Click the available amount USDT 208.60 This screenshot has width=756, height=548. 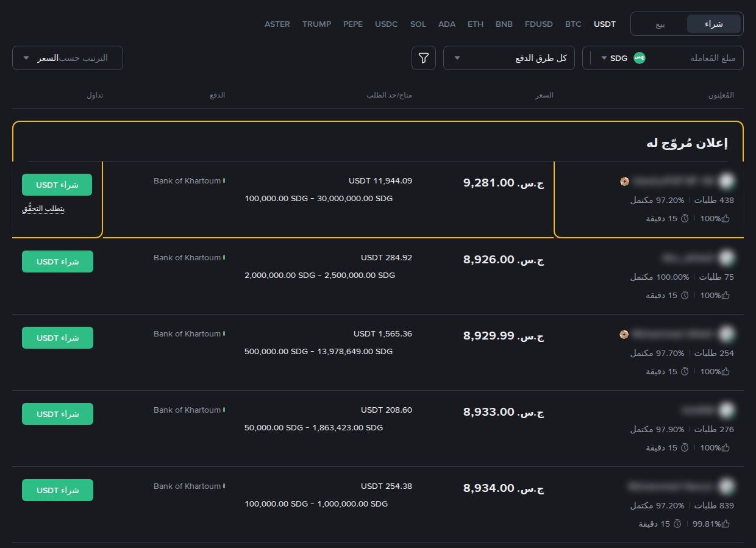coord(387,410)
